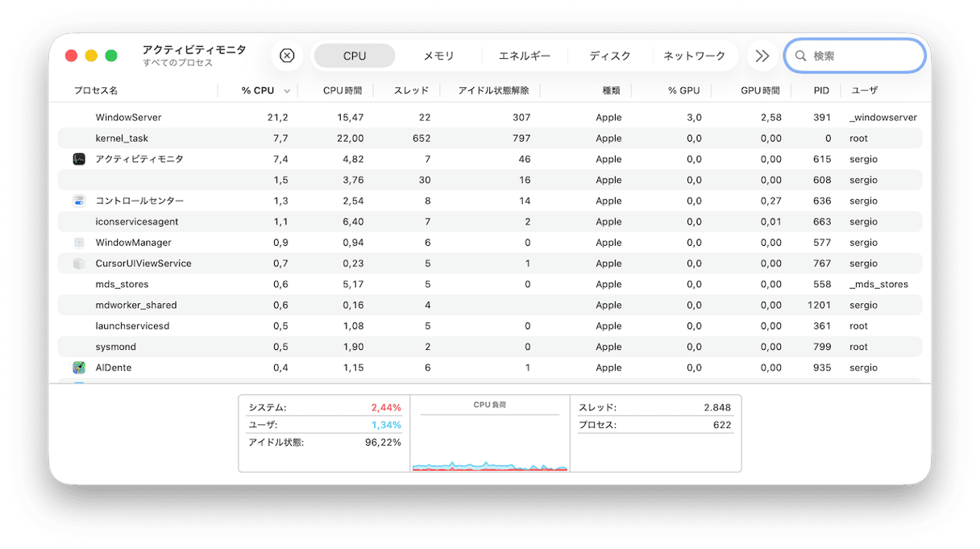
Task: Click the magnifying glass search icon
Action: click(800, 56)
